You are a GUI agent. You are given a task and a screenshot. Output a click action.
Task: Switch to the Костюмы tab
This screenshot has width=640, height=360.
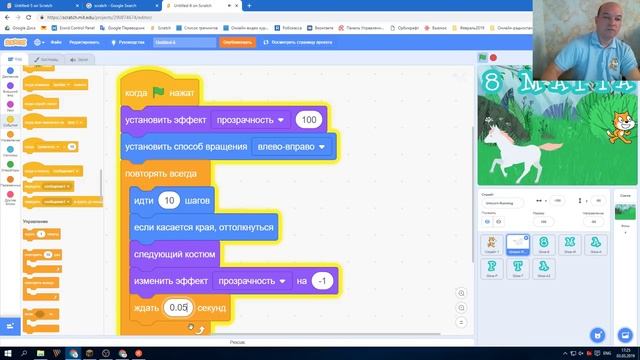pos(47,60)
